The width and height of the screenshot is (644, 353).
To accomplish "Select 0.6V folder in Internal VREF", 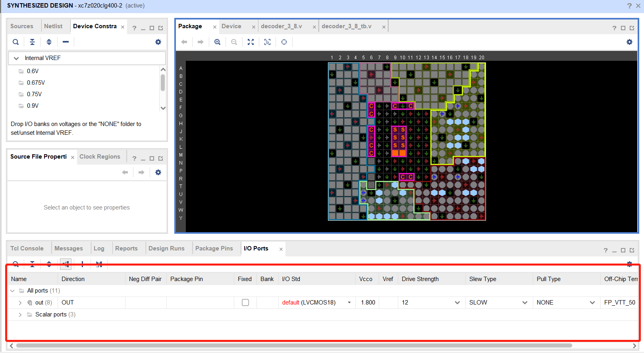I will 33,71.
